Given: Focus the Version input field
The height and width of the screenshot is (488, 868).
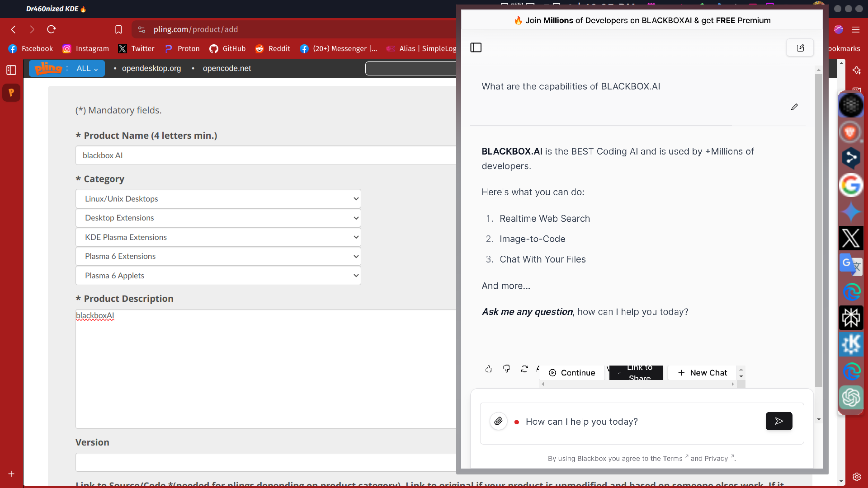Looking at the screenshot, I should pyautogui.click(x=266, y=462).
